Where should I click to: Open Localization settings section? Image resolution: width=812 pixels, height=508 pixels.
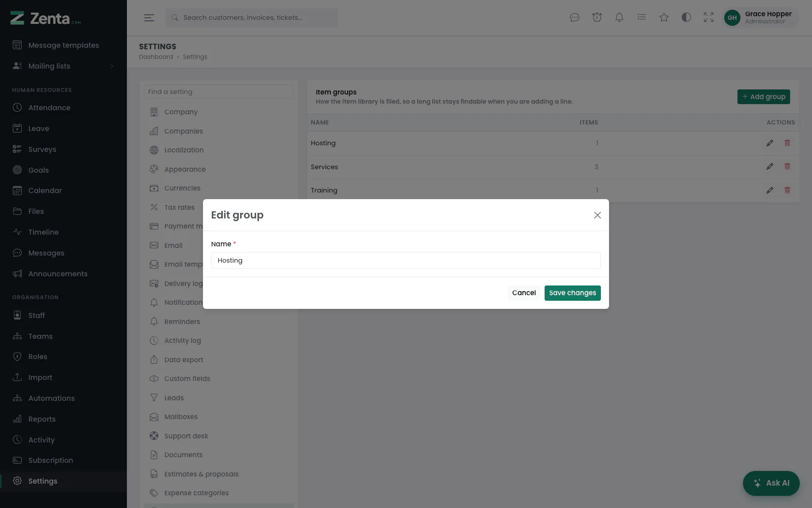click(x=219, y=150)
